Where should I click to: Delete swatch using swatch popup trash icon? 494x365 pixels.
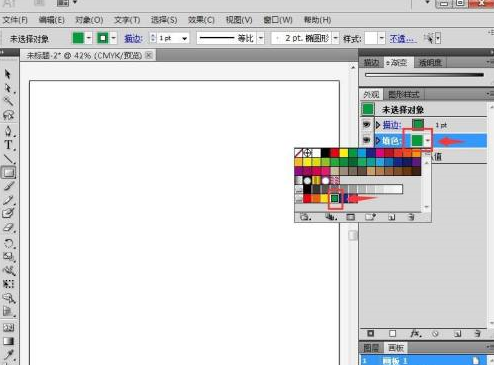pos(411,217)
